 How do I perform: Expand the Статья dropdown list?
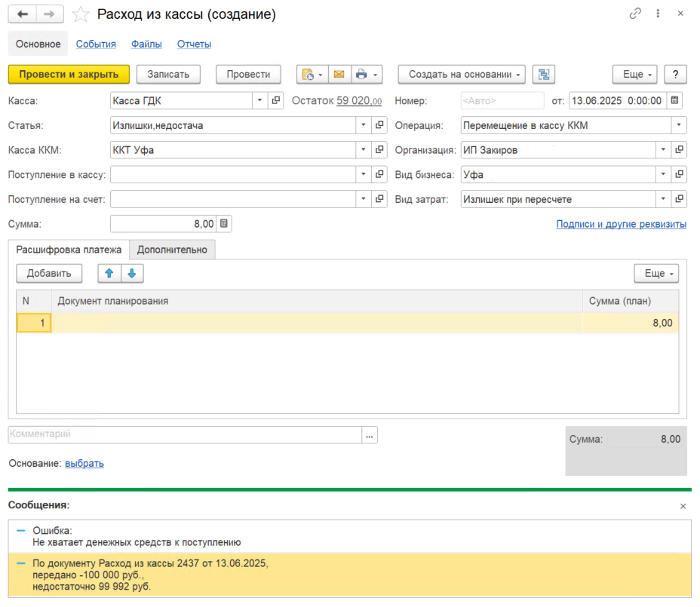pyautogui.click(x=364, y=125)
